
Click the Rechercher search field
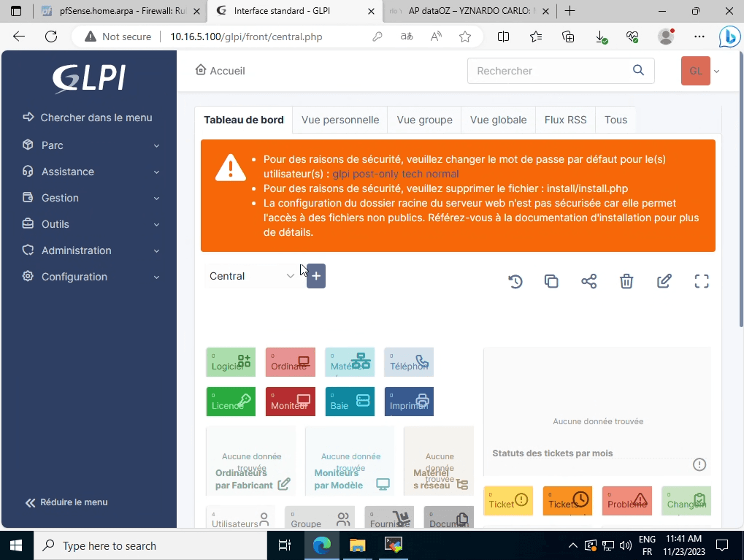coord(551,71)
